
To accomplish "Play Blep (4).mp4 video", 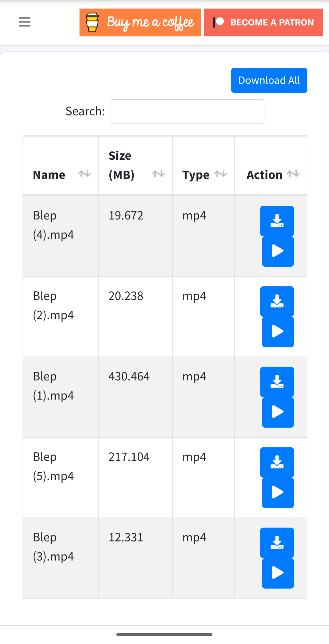I will pyautogui.click(x=278, y=251).
